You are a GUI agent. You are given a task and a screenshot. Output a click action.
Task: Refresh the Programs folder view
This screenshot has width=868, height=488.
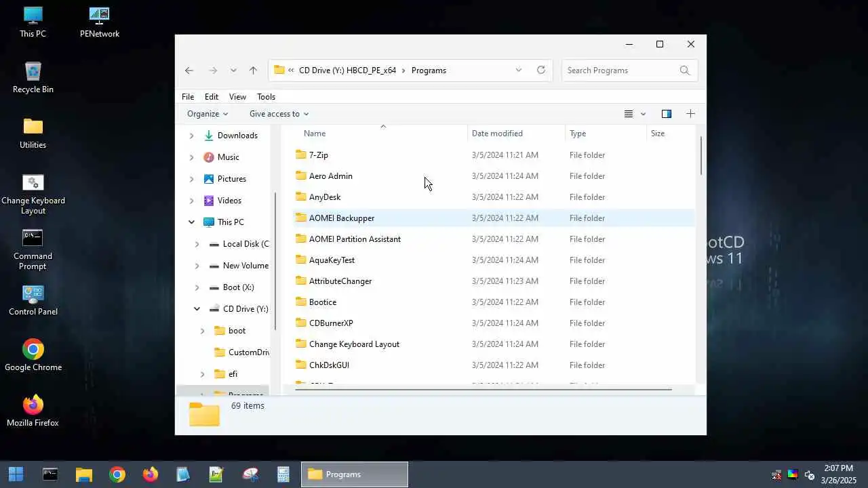coord(541,70)
